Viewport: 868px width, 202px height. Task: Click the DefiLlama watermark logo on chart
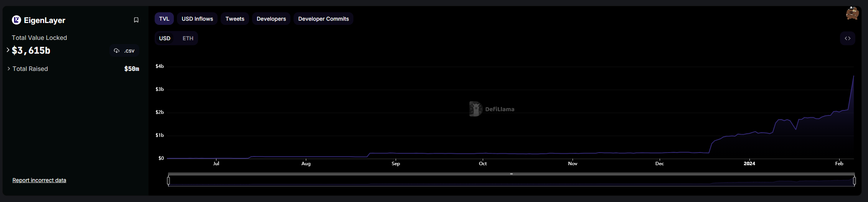point(476,109)
